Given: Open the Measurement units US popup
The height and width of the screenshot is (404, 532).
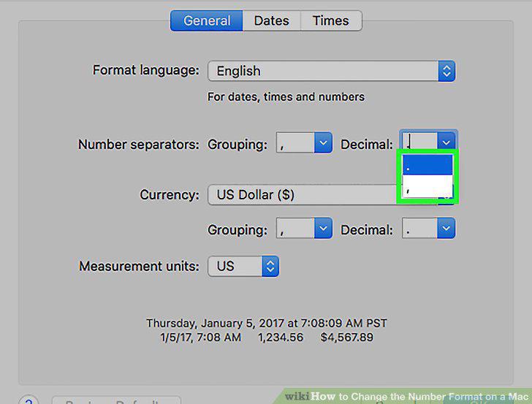Looking at the screenshot, I should click(x=243, y=266).
